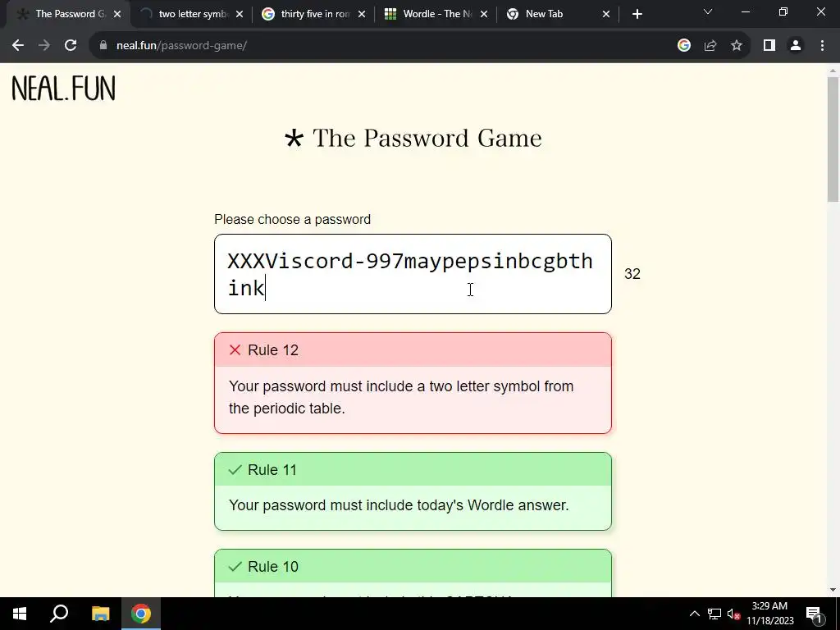This screenshot has width=840, height=630.
Task: Open Chrome's three-dot menu
Action: click(x=822, y=46)
